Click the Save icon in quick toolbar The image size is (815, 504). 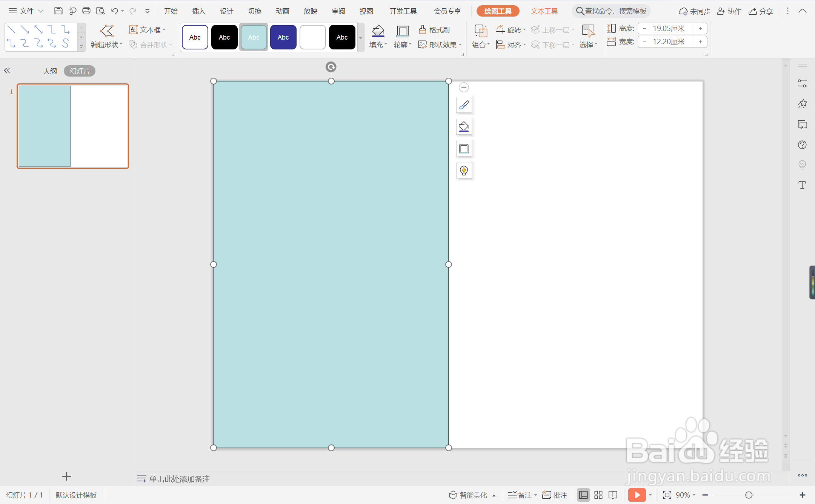[x=58, y=11]
